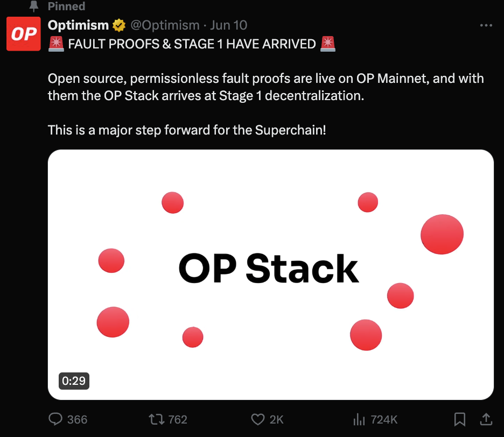504x437 pixels.
Task: Click the Pinned pushpin icon
Action: click(33, 6)
